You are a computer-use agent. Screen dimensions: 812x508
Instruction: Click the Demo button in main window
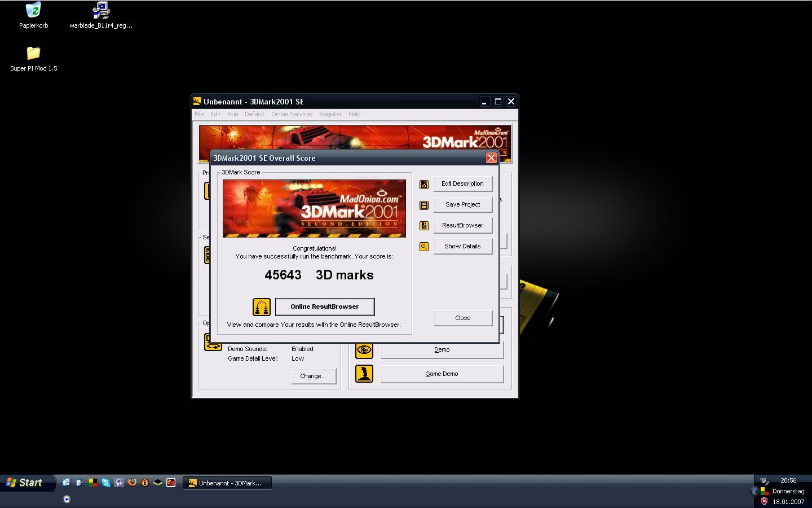click(x=442, y=349)
